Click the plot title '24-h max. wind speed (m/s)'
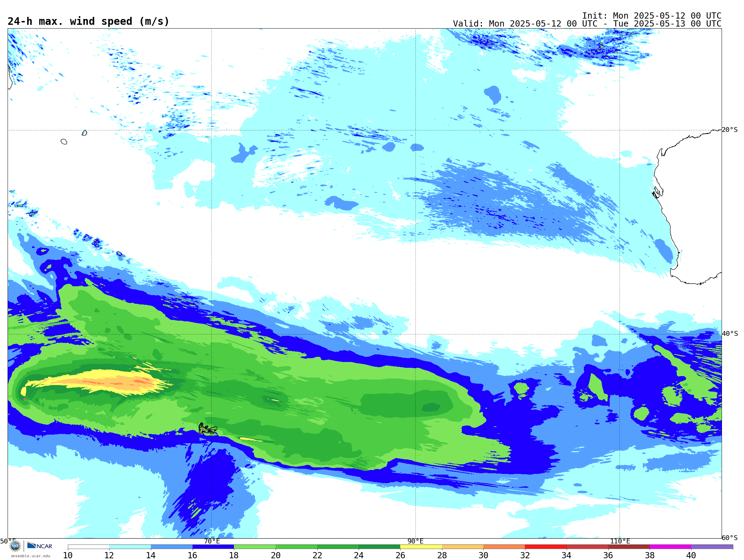The image size is (744, 560). [x=89, y=21]
